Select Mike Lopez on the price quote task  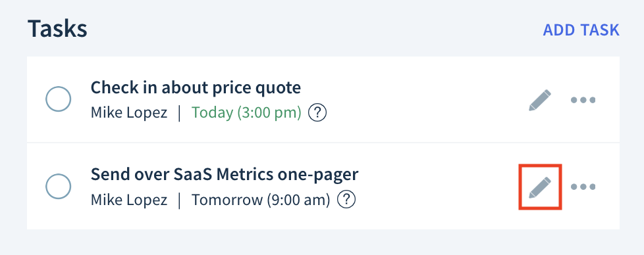point(129,112)
